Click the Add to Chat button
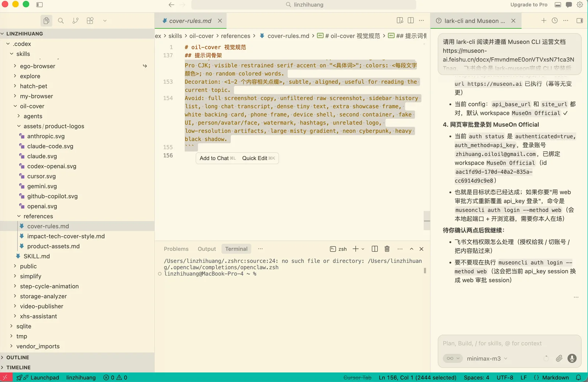Viewport: 588px width, 382px height. coord(218,158)
